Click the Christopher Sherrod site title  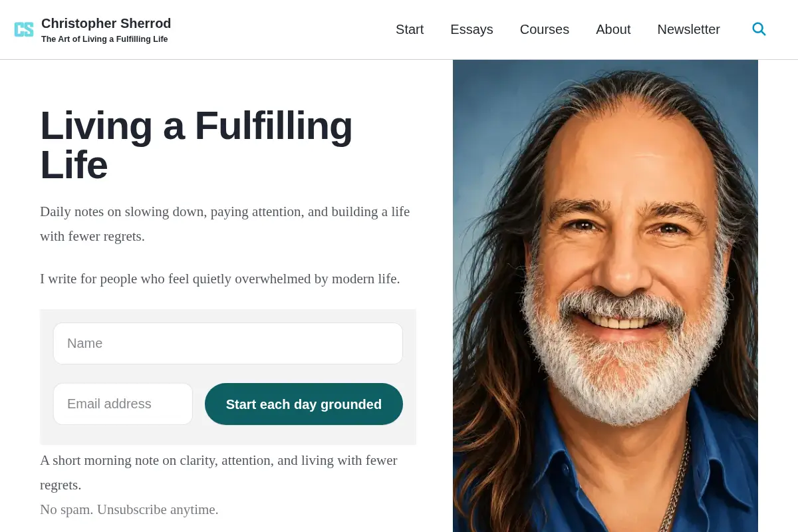[106, 23]
